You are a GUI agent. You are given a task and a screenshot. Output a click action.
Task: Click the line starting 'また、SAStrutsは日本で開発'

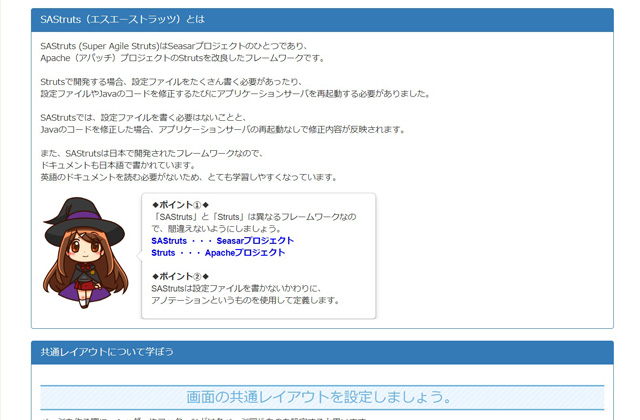[152, 153]
